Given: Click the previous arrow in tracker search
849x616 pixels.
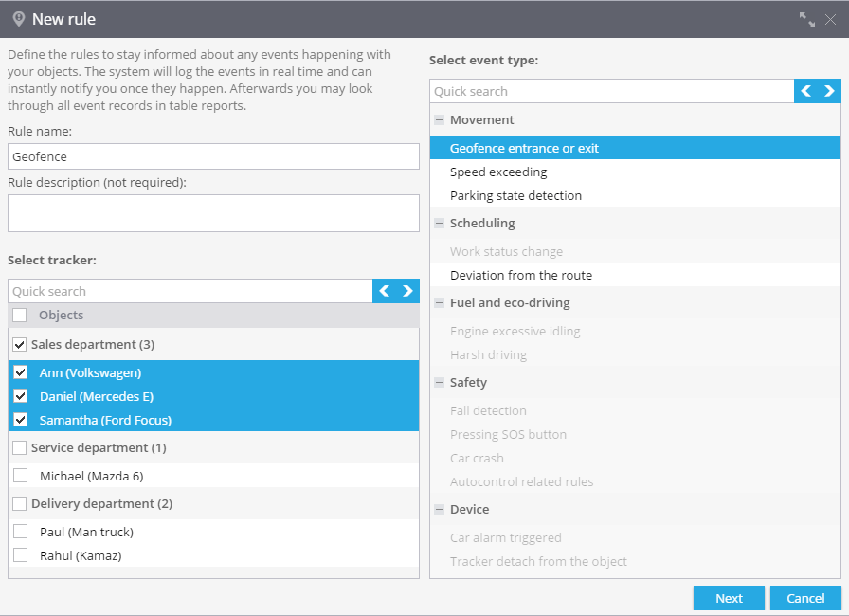Looking at the screenshot, I should (385, 291).
